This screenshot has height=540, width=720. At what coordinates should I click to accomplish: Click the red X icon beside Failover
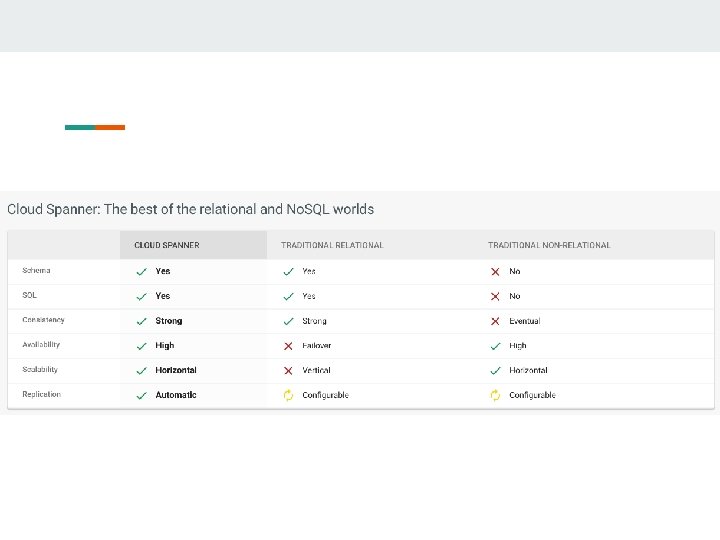[288, 346]
